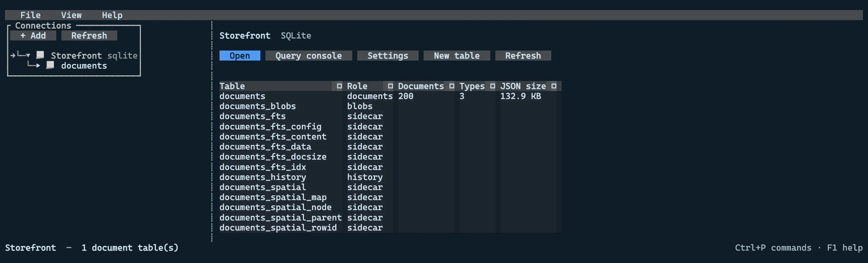Click the Role column header
Viewport: 868px width, 263px height.
[x=370, y=86]
